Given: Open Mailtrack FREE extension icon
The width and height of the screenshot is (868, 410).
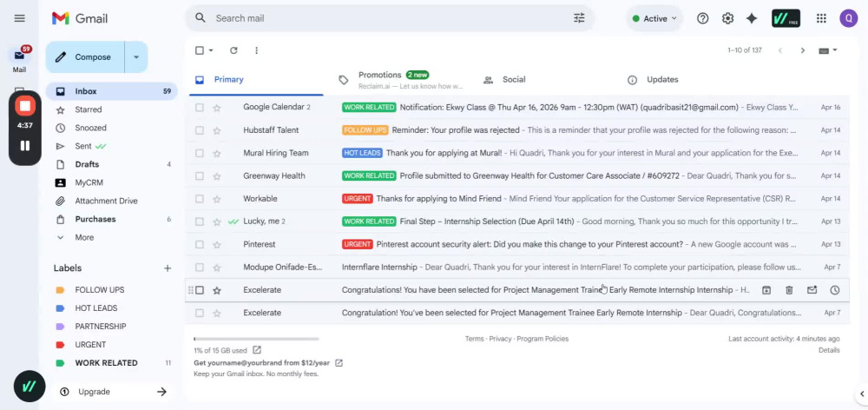Looking at the screenshot, I should 786,18.
